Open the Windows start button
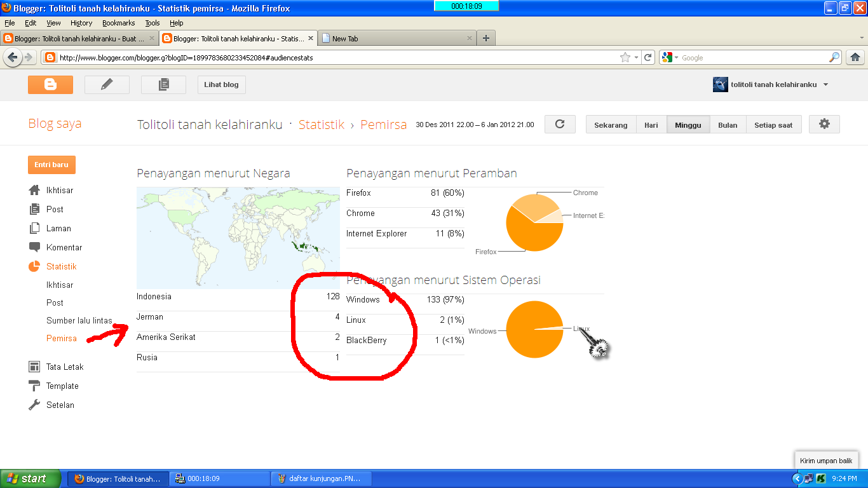Viewport: 868px width, 488px height. [31, 478]
